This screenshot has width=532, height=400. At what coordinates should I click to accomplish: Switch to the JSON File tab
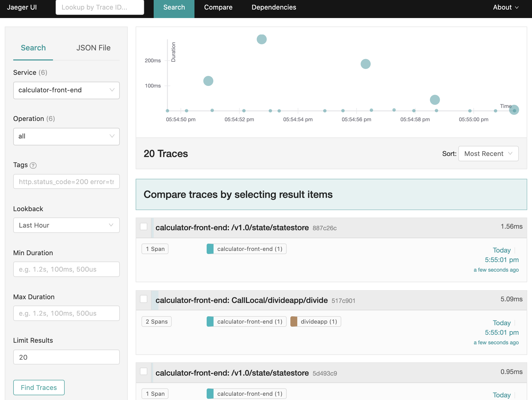coord(93,48)
